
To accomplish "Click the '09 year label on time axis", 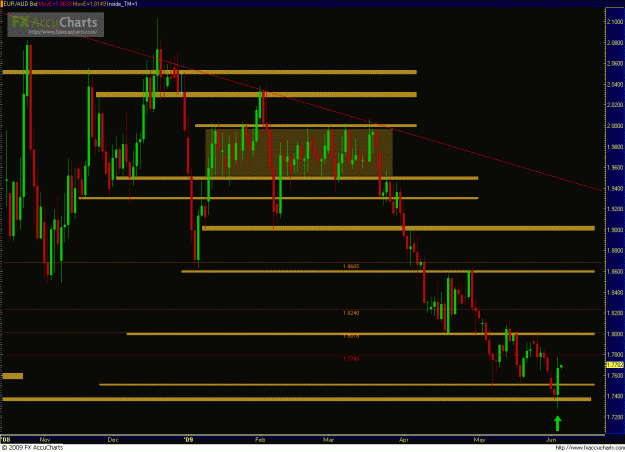I will (189, 440).
